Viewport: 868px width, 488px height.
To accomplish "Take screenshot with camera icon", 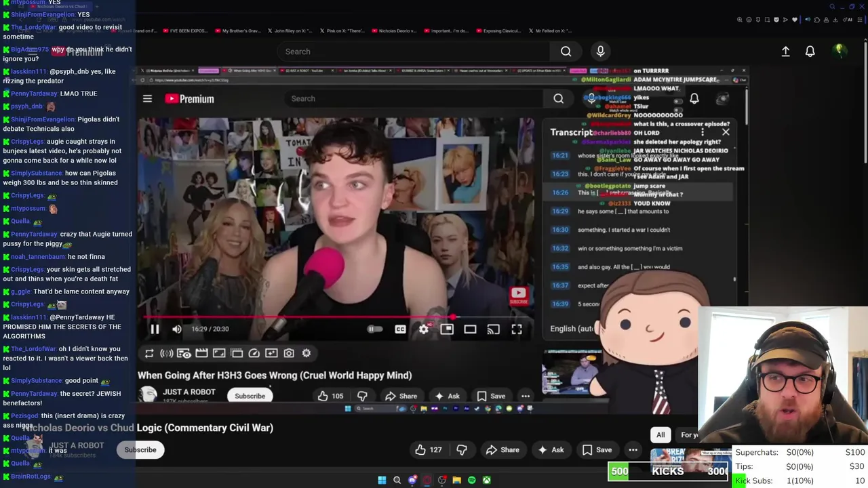I will [289, 353].
